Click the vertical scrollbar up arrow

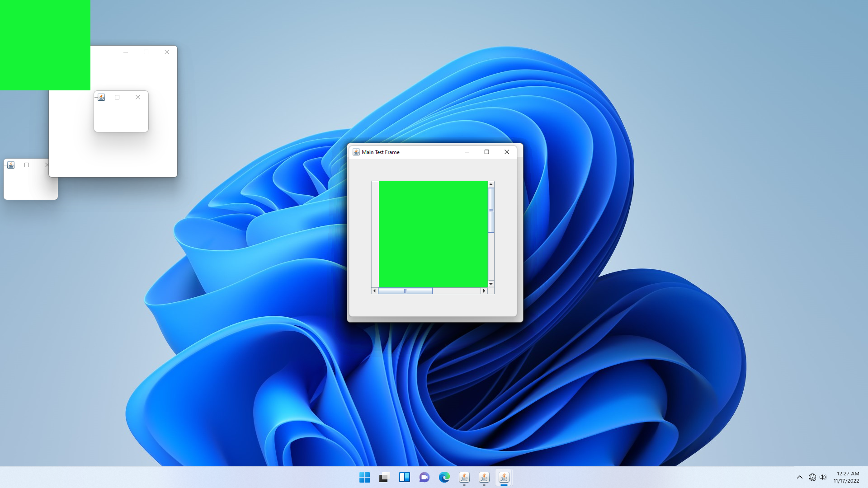[x=491, y=184]
